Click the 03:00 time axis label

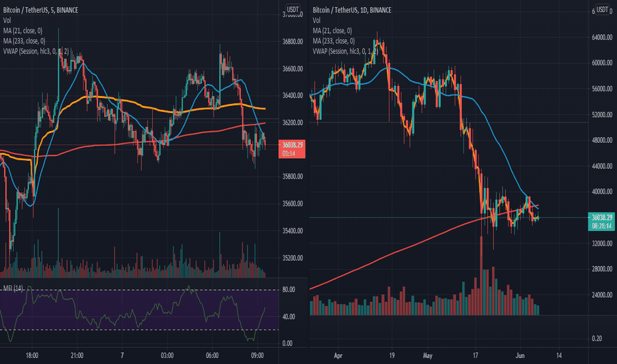tap(167, 355)
